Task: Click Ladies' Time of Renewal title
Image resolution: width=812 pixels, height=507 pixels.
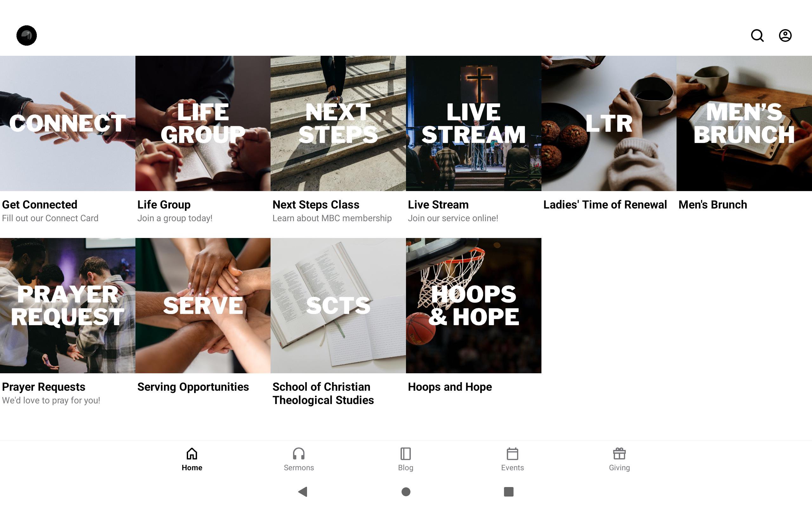Action: [605, 205]
